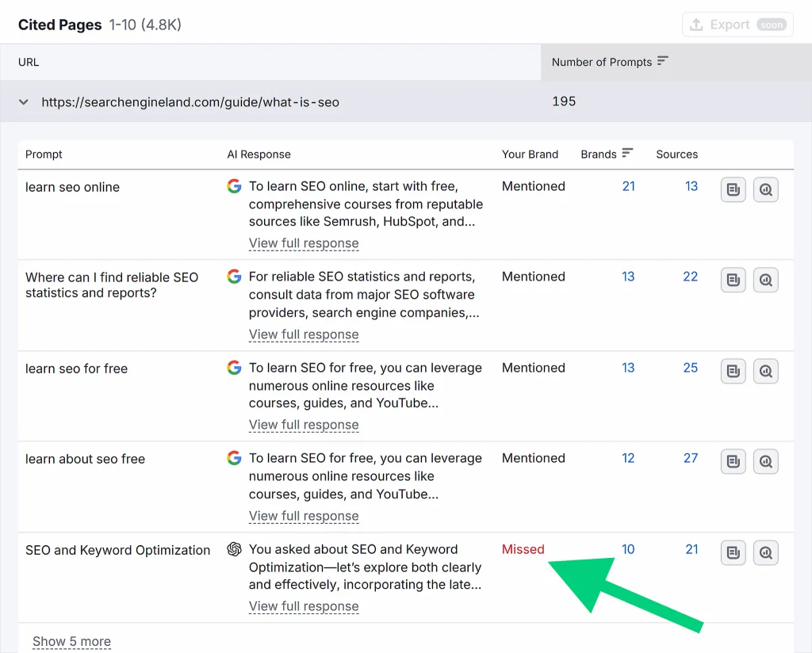View full response for 'SEO and Keyword Optimization'
The image size is (812, 653).
click(304, 606)
